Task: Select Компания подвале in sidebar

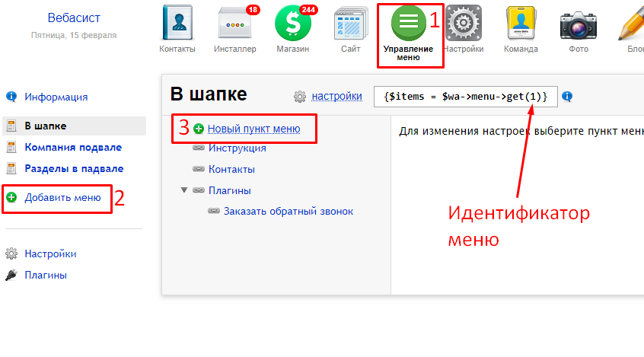Action: 72,147
